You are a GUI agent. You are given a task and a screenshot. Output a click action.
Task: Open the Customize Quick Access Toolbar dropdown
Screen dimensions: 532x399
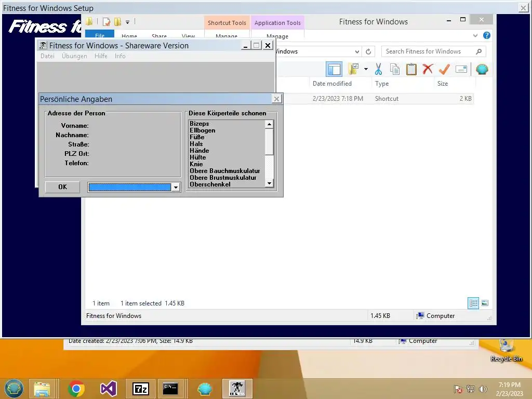pos(128,22)
